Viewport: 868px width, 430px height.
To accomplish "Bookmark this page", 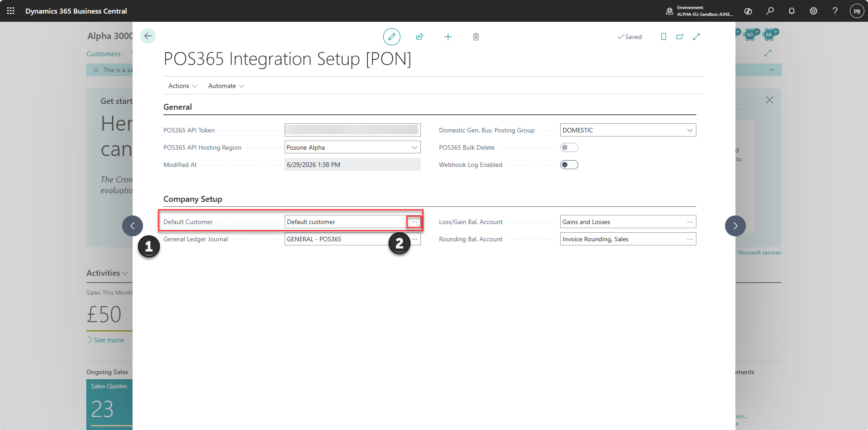I will point(664,37).
